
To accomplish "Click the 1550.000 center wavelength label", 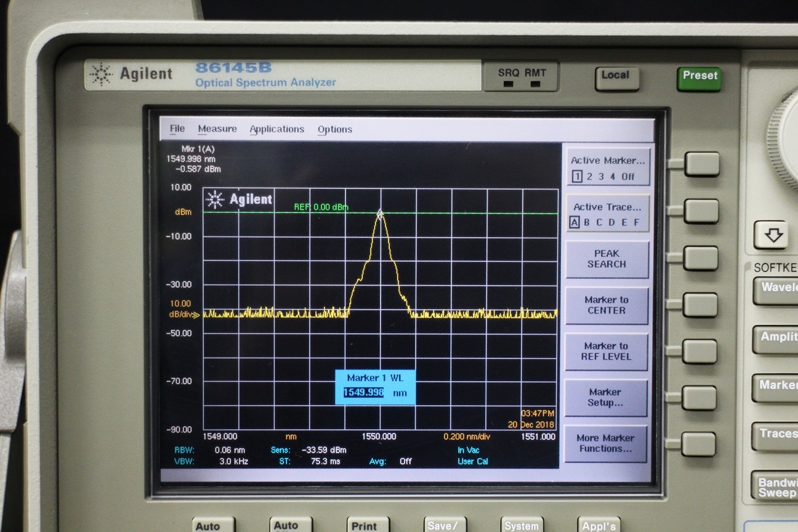I will [379, 436].
